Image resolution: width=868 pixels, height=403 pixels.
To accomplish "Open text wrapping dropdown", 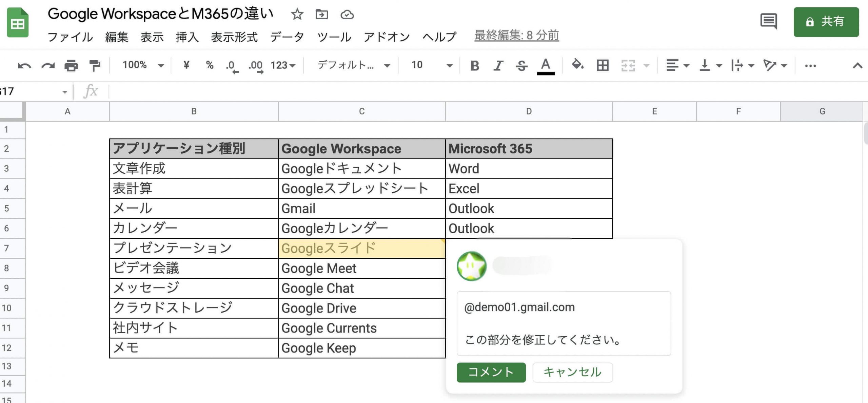I will pyautogui.click(x=743, y=65).
